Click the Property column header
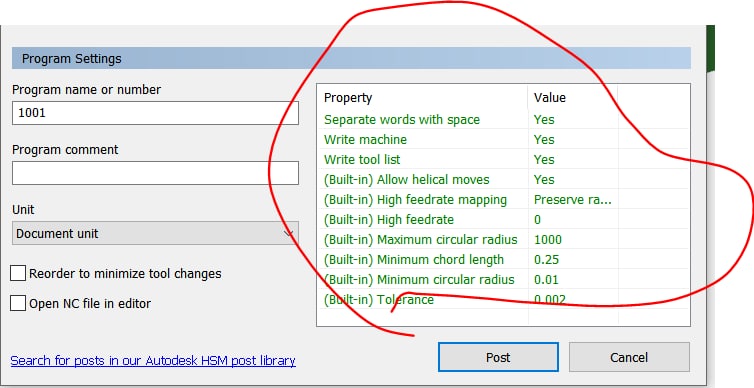The height and width of the screenshot is (388, 754). click(x=348, y=98)
